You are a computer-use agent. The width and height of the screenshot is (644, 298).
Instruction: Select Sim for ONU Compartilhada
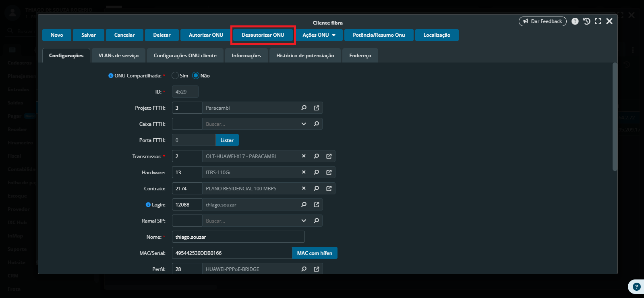coord(175,75)
